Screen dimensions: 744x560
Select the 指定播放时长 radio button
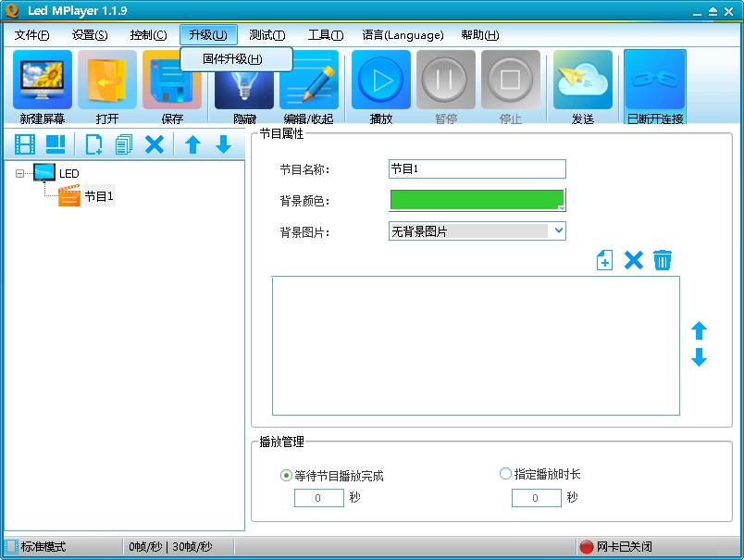pyautogui.click(x=505, y=474)
